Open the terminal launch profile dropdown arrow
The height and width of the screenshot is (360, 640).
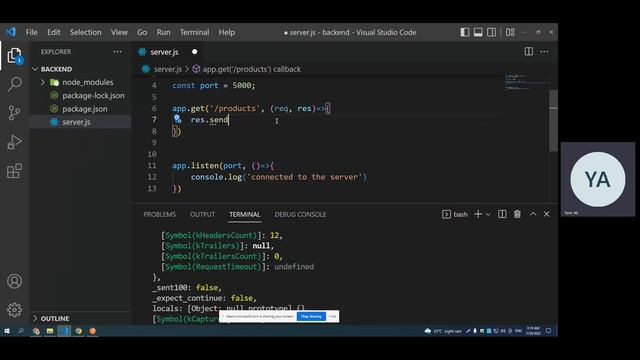(x=488, y=214)
